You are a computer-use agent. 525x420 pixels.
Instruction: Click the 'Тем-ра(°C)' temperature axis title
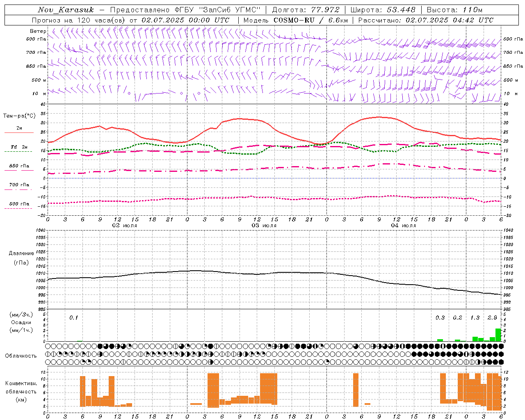click(x=19, y=116)
